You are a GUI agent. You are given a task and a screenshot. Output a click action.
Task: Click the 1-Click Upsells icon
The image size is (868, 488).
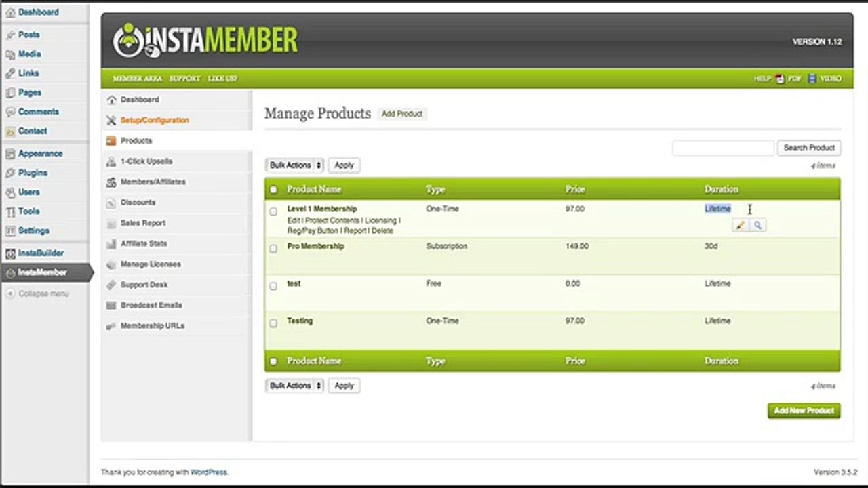[x=111, y=161]
